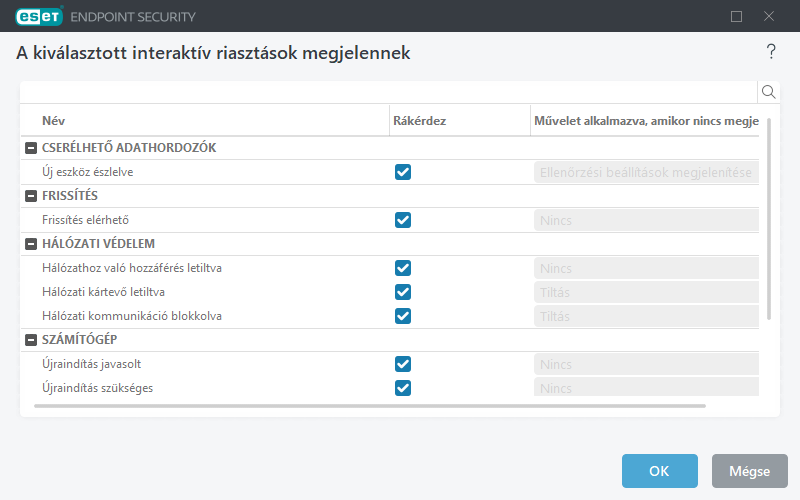The image size is (800, 500).
Task: Select the Új eszköz észlelve row label
Action: 88,172
